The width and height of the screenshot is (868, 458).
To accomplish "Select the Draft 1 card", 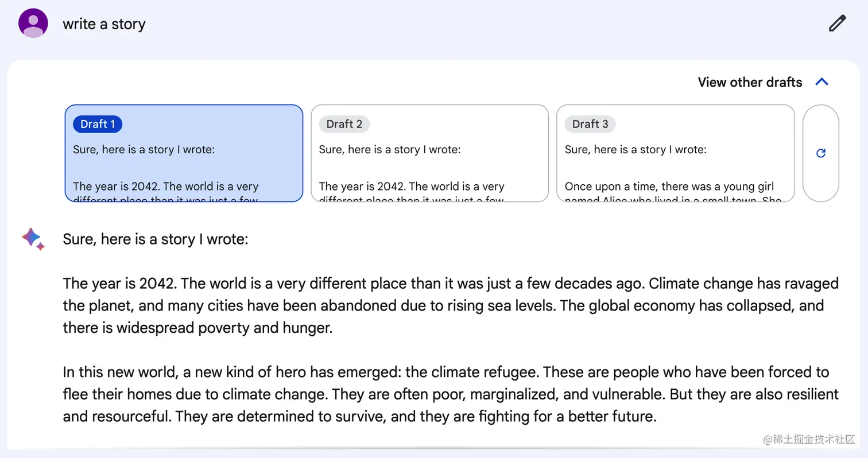I will (x=184, y=153).
